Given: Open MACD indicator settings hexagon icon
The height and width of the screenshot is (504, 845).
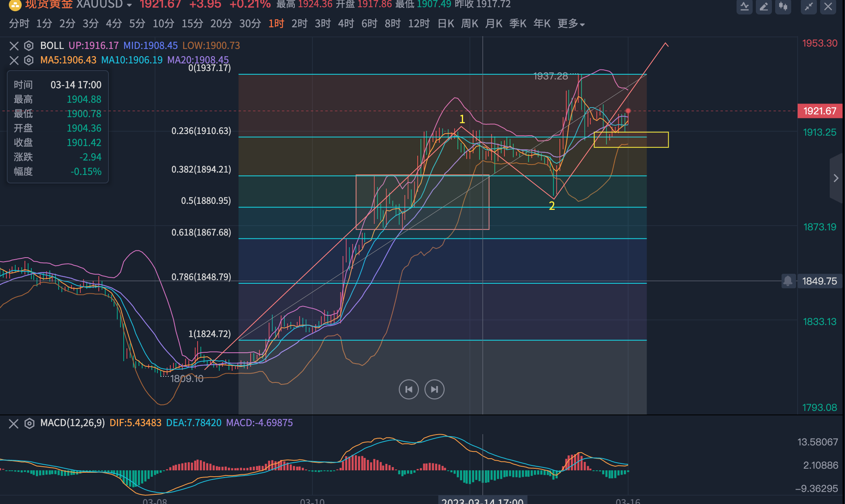Looking at the screenshot, I should (x=29, y=423).
